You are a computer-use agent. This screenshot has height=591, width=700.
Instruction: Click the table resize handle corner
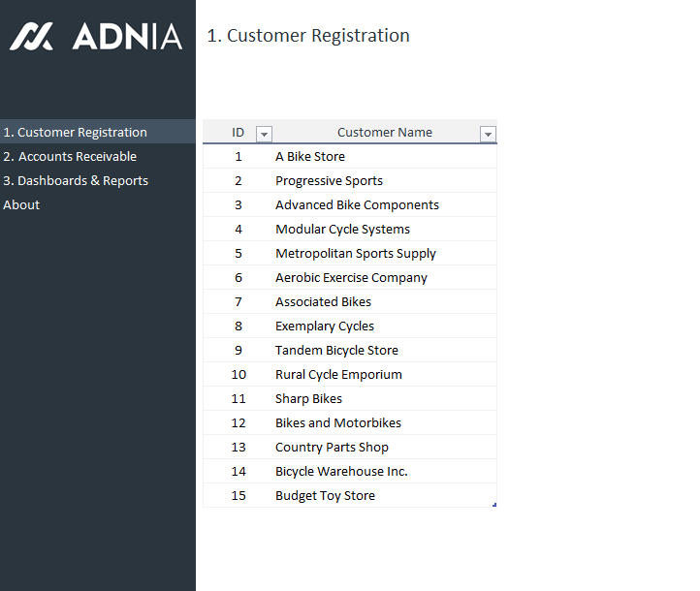(494, 505)
